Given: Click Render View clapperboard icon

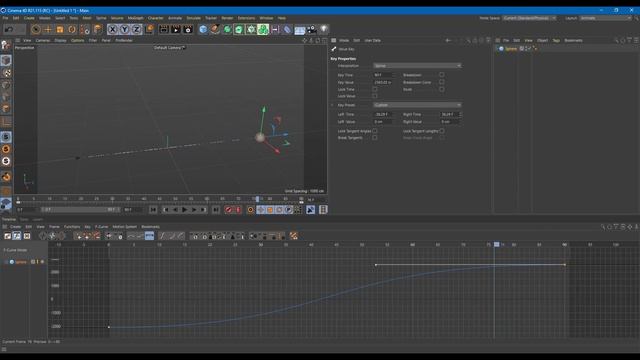Looking at the screenshot, I should click(x=164, y=29).
